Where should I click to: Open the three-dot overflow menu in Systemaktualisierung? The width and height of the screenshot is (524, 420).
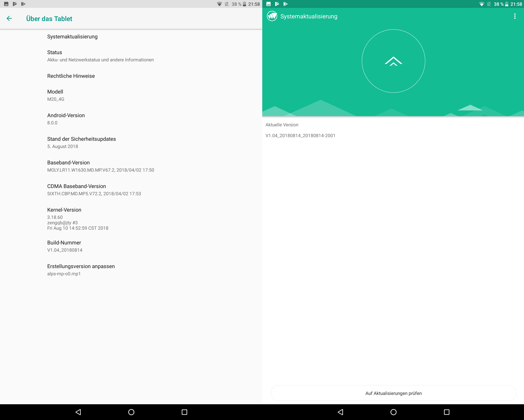pos(514,16)
